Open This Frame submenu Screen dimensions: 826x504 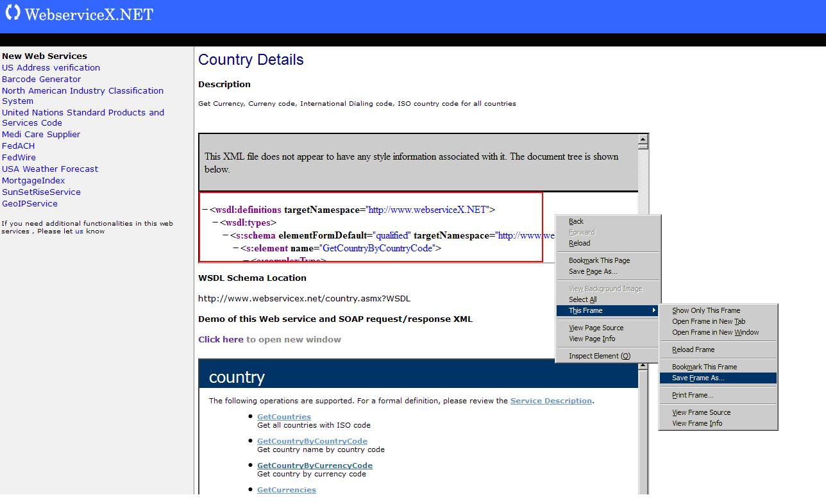pyautogui.click(x=607, y=310)
